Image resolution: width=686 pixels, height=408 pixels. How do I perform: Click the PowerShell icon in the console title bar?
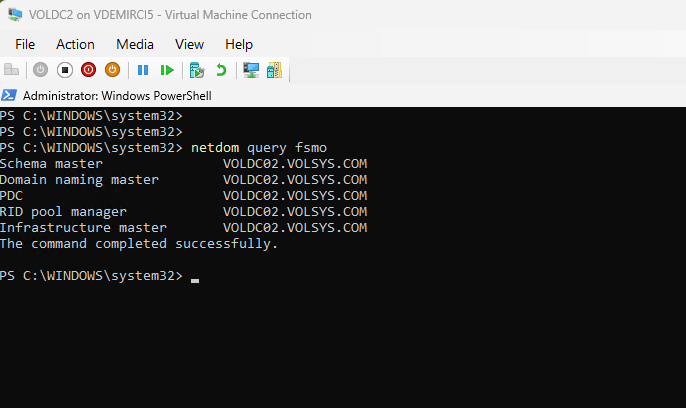pos(9,96)
